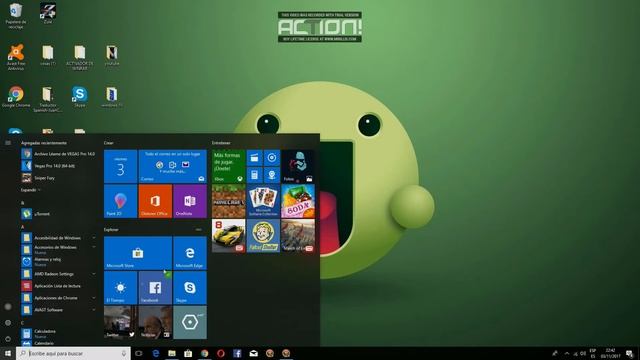Open the El Tiempo weather tile

point(120,288)
